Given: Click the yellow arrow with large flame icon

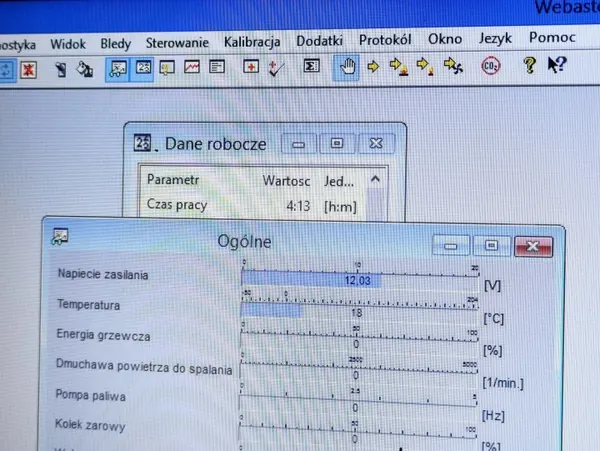Looking at the screenshot, I should pyautogui.click(x=399, y=67).
